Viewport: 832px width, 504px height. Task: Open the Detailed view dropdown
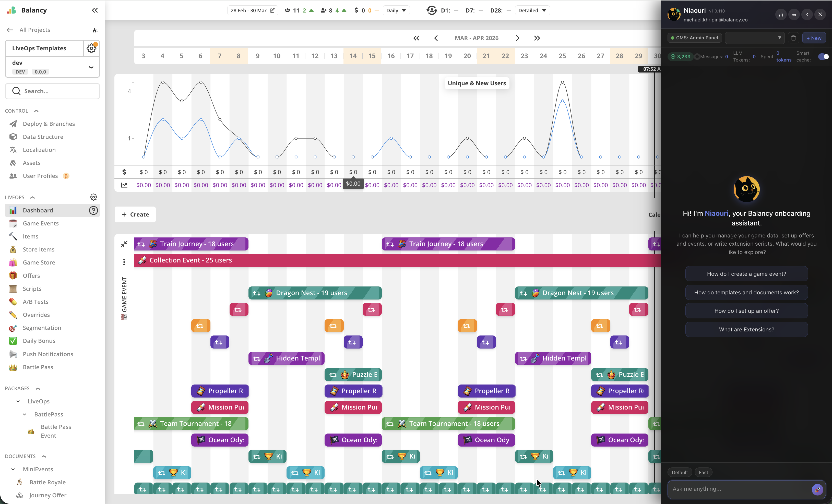click(532, 10)
